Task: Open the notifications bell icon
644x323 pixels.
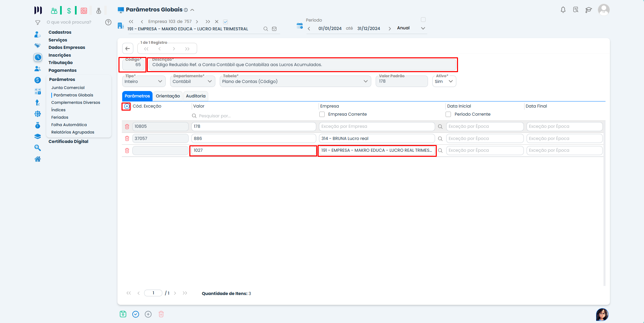Action: 563,10
